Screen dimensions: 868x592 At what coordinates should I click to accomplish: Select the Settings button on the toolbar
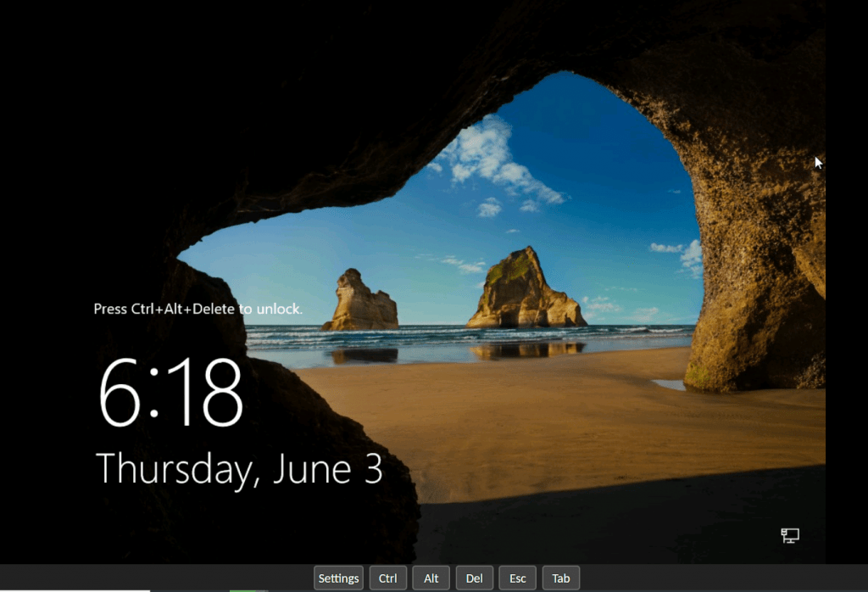coord(338,578)
